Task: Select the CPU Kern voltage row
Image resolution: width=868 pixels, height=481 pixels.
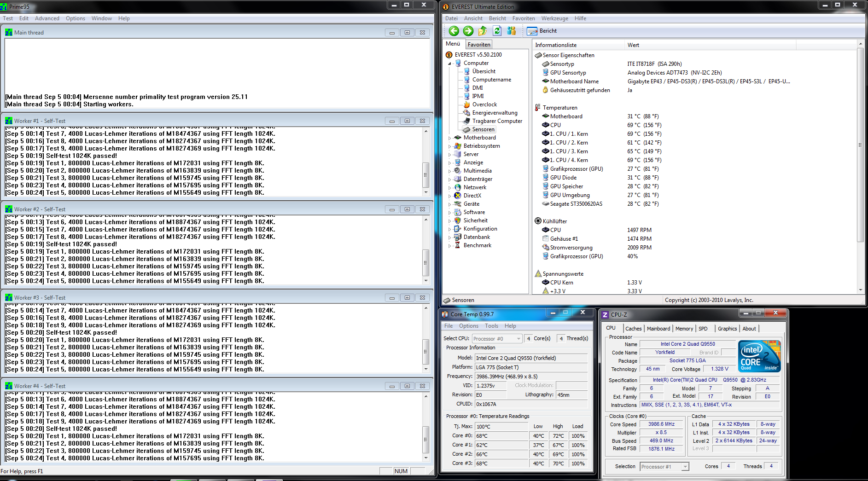Action: tap(592, 283)
